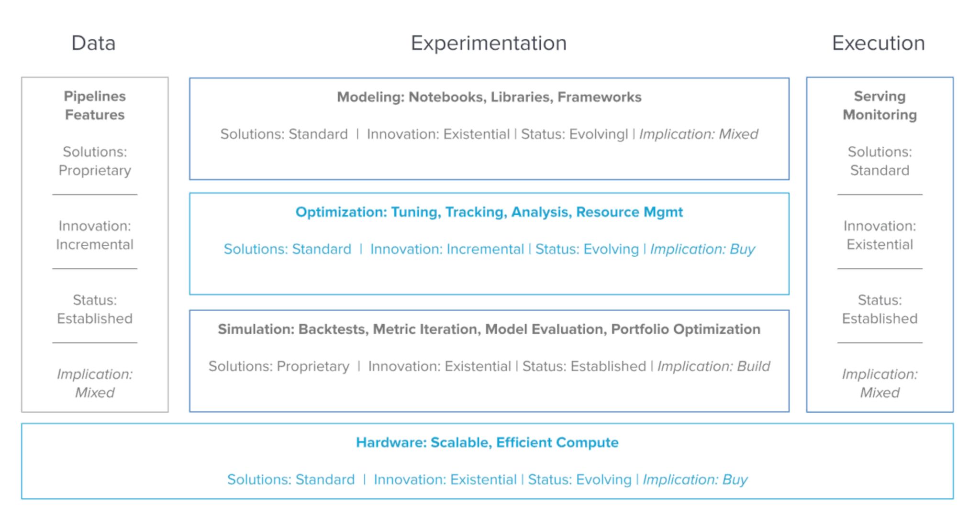The width and height of the screenshot is (980, 514).
Task: Click Innovation: Incremental in Data box
Action: point(95,235)
